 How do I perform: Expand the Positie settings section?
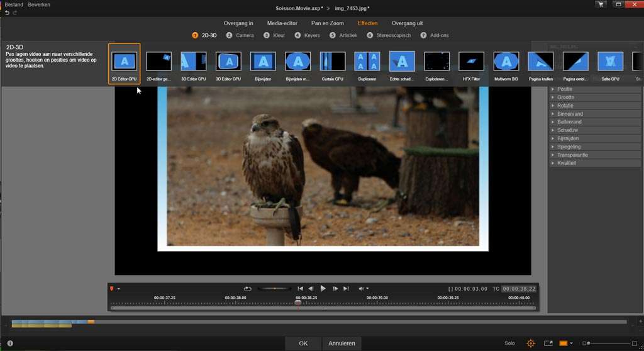(565, 89)
